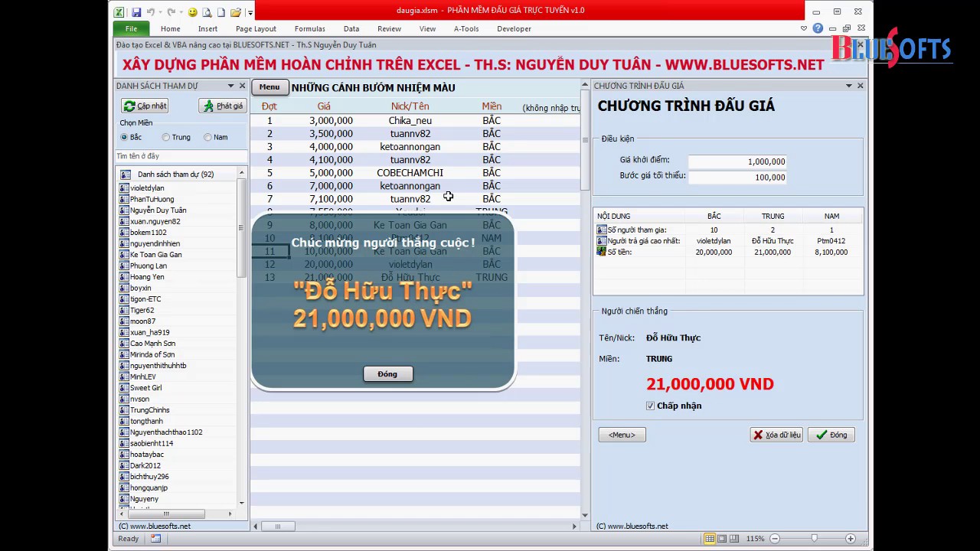The image size is (980, 551).
Task: Toggle the Chấp nhận checkbox
Action: point(650,406)
